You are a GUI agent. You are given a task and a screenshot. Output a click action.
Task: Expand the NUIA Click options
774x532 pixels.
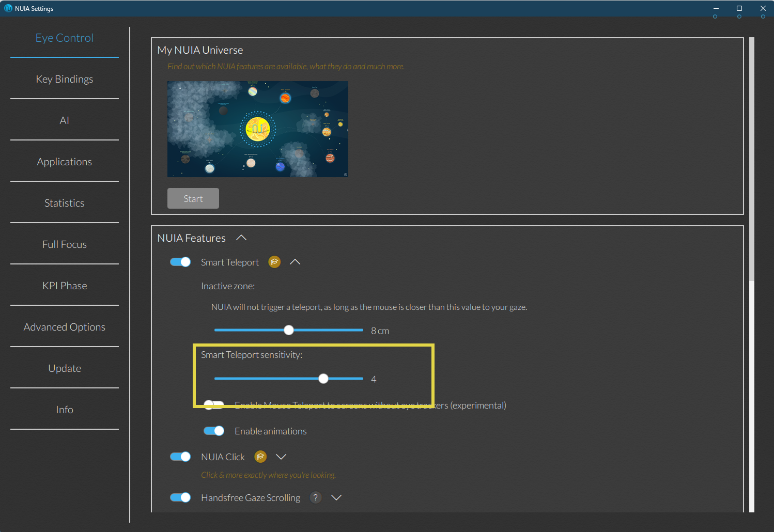click(281, 457)
